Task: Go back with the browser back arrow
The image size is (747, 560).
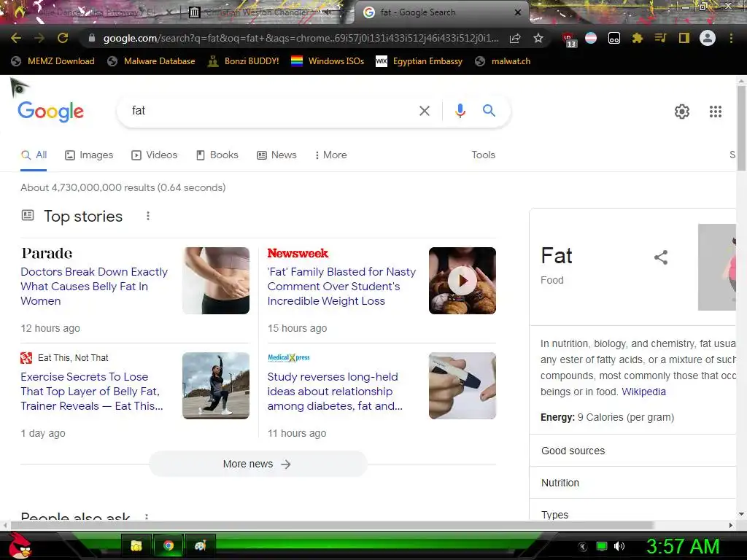Action: [x=16, y=38]
